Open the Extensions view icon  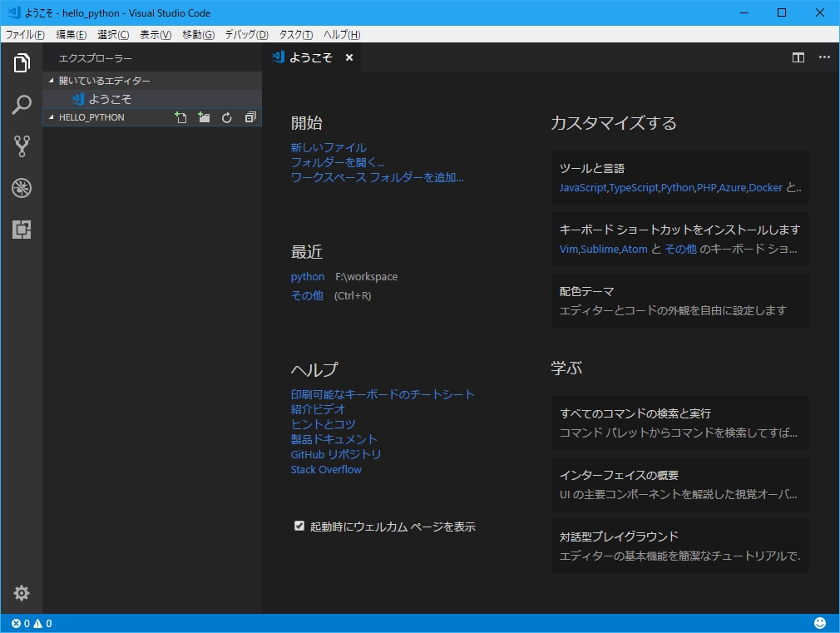(22, 230)
